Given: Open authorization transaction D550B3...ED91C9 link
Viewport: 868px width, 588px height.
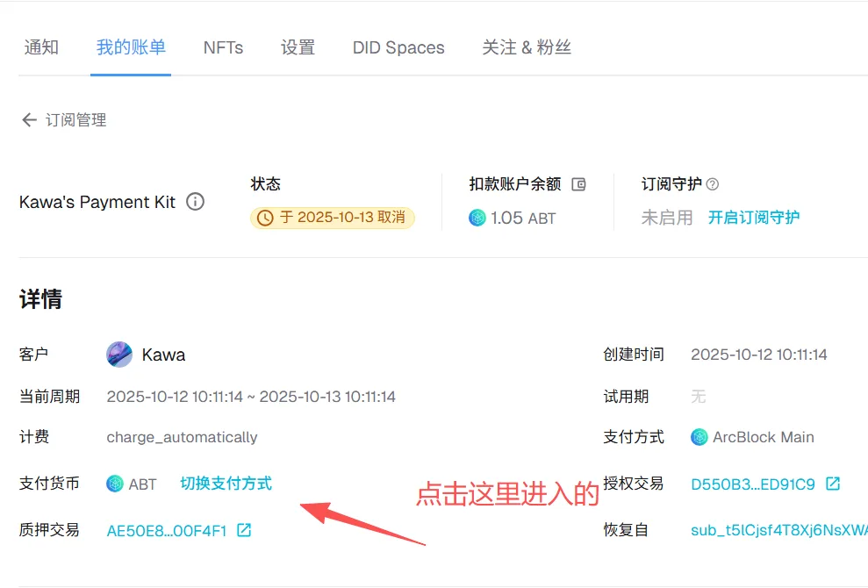Looking at the screenshot, I should pyautogui.click(x=753, y=484).
